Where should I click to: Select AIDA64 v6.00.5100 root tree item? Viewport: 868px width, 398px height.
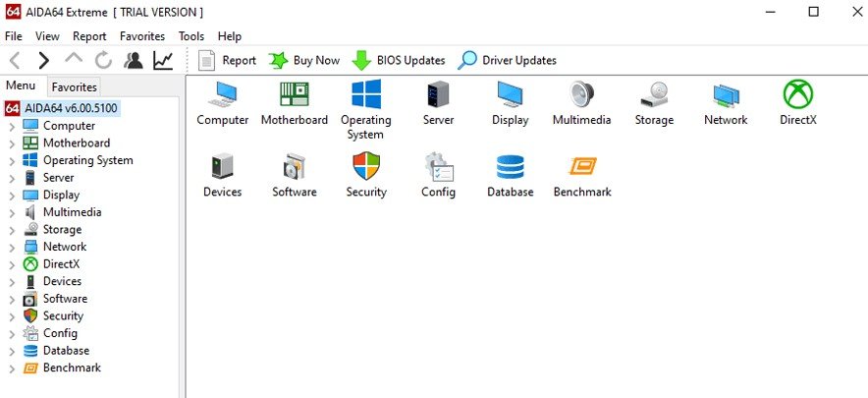point(70,108)
